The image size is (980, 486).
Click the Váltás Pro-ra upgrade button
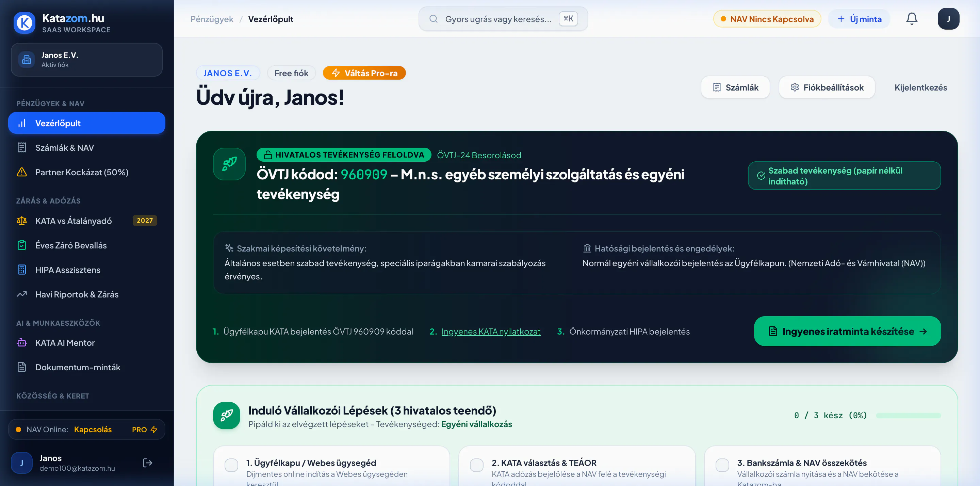click(x=364, y=73)
